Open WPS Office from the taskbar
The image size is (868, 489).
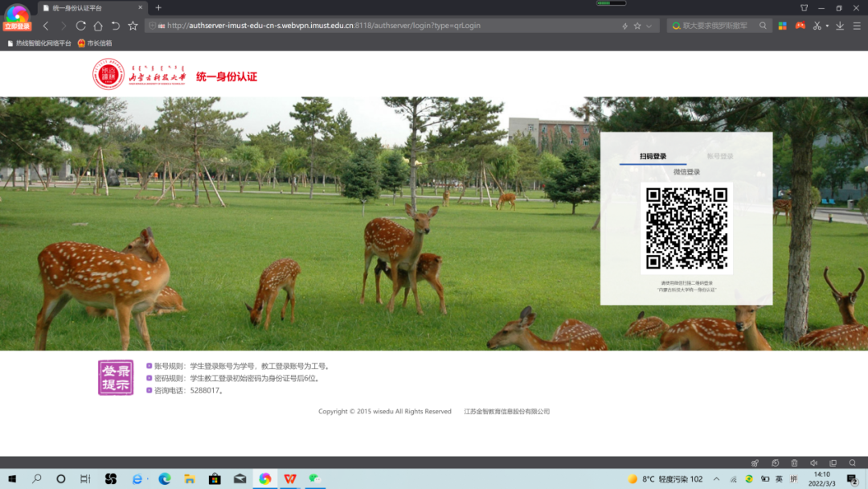coord(289,479)
